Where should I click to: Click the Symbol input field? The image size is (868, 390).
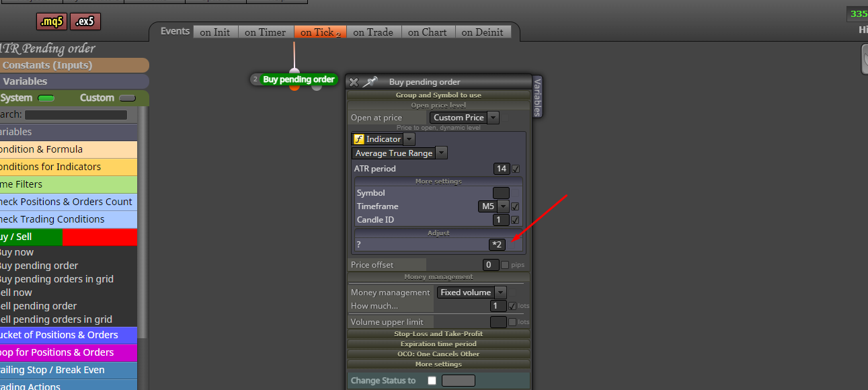(x=501, y=193)
